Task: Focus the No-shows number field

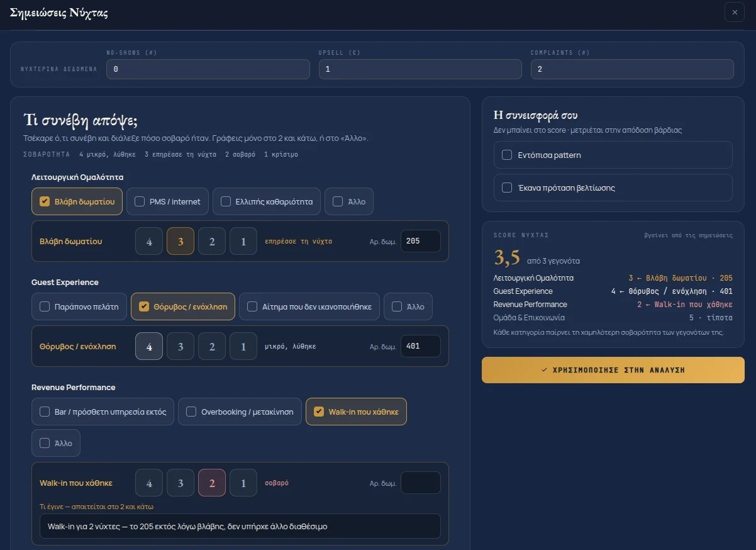Action: pyautogui.click(x=208, y=69)
